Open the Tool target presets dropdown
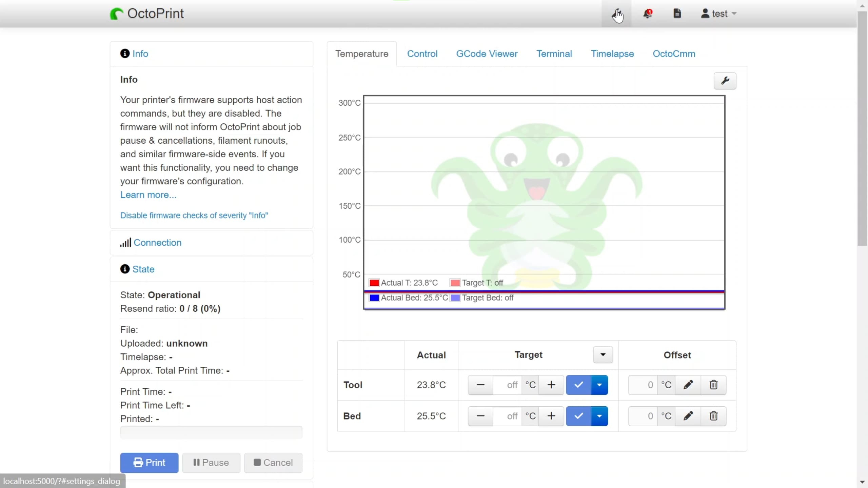 [599, 385]
